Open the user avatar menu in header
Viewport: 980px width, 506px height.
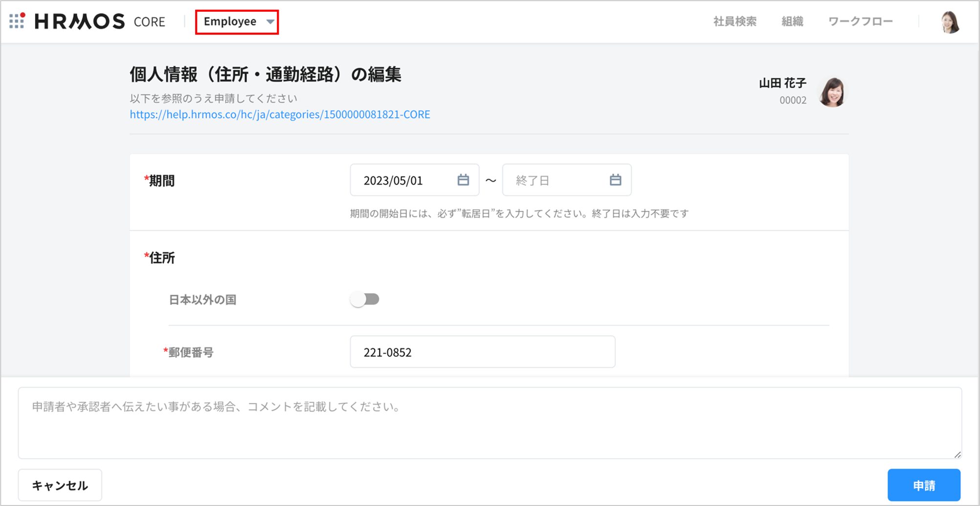coord(950,22)
